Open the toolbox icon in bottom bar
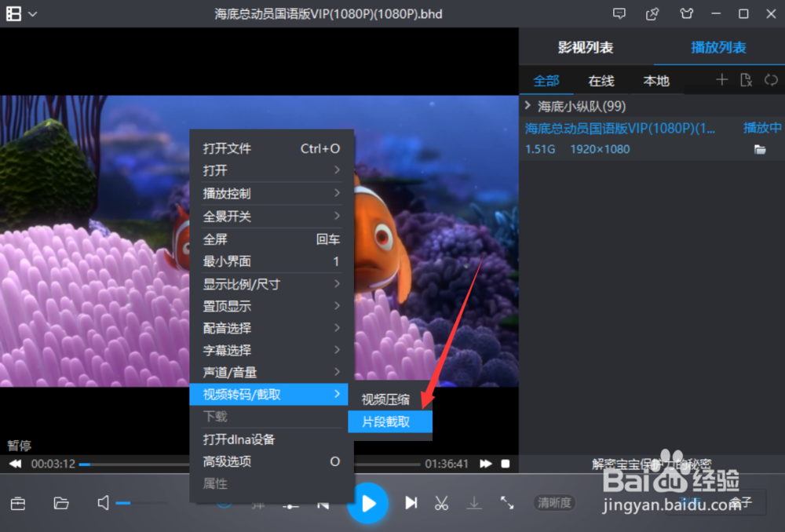The width and height of the screenshot is (785, 532). [x=18, y=502]
